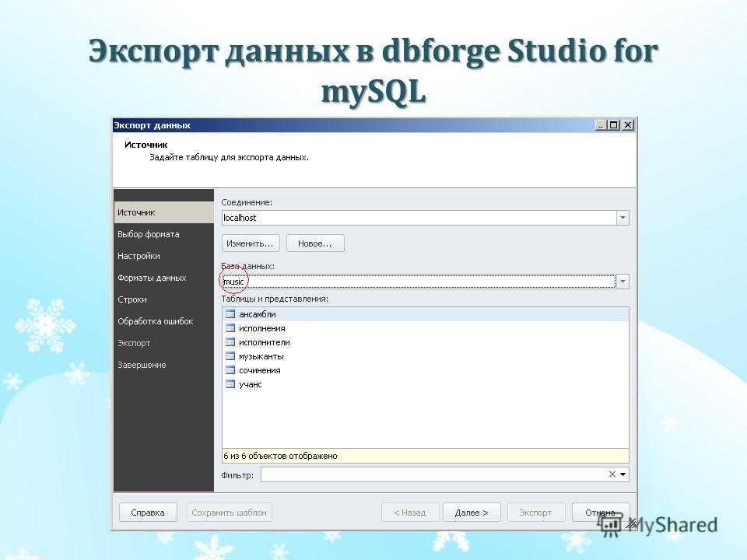Screen dimensions: 747x560
Task: Go to the Выбор формата step
Action: click(164, 234)
